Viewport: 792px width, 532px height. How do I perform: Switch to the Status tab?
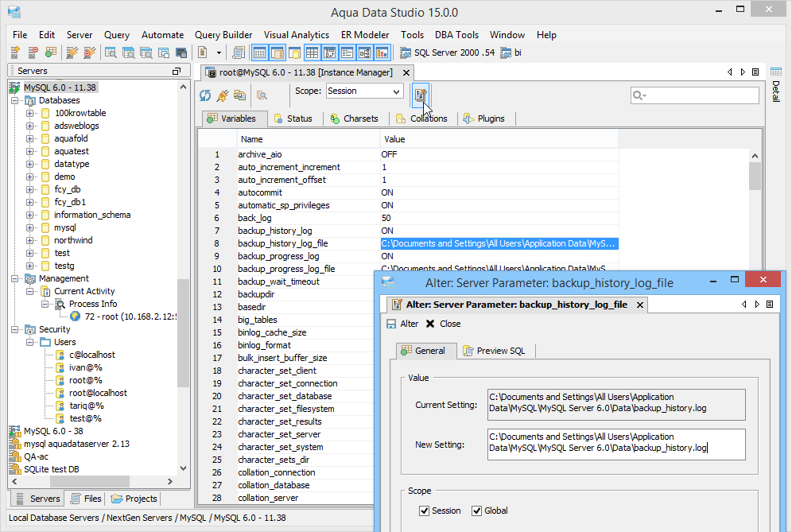click(x=293, y=118)
